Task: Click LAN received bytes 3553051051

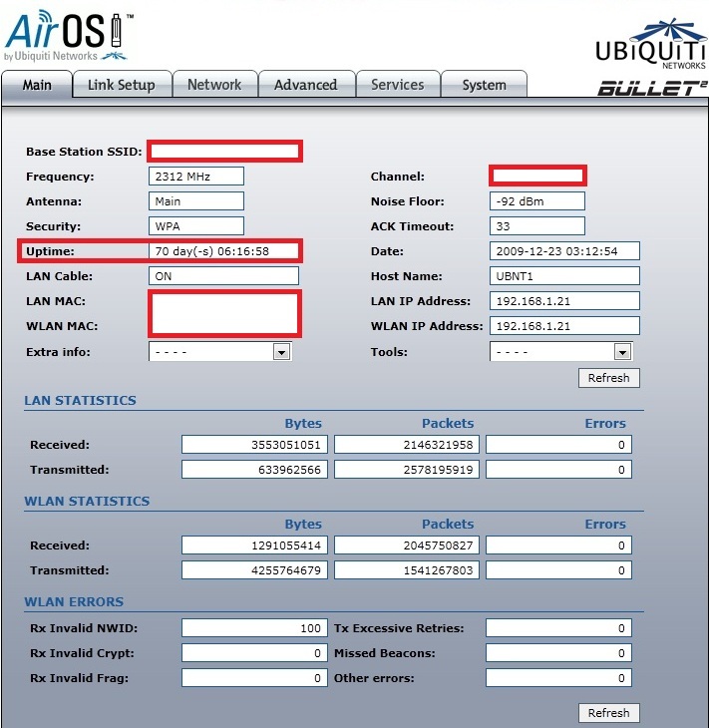Action: (x=254, y=445)
